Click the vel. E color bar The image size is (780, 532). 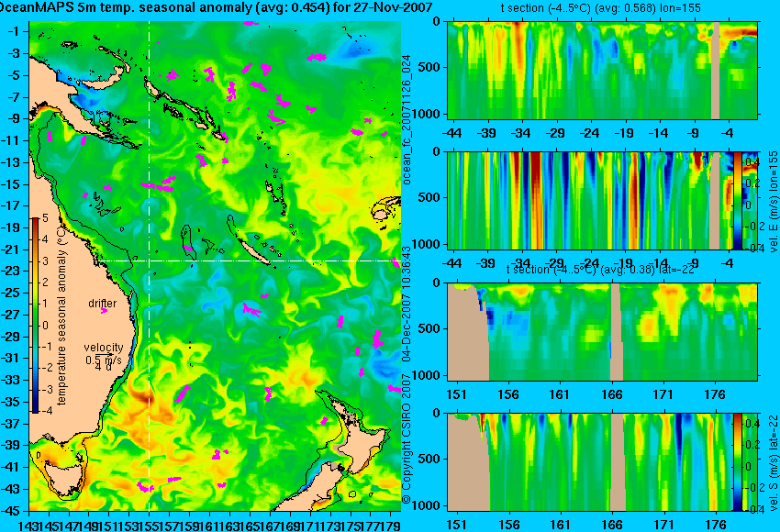737,200
